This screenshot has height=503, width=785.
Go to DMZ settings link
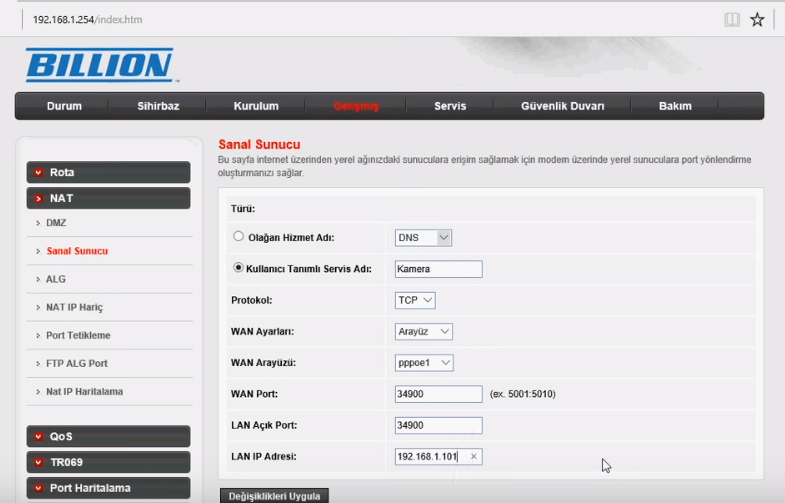click(56, 223)
